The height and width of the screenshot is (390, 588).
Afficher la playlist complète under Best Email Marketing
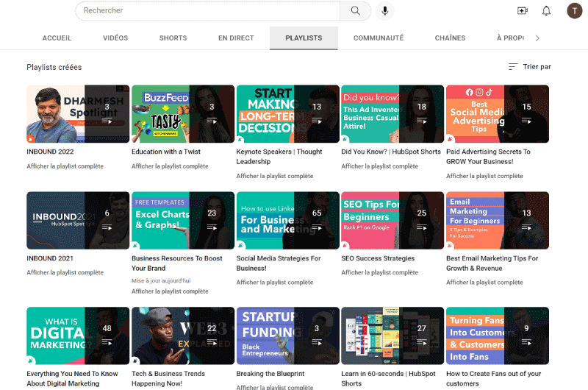point(484,283)
